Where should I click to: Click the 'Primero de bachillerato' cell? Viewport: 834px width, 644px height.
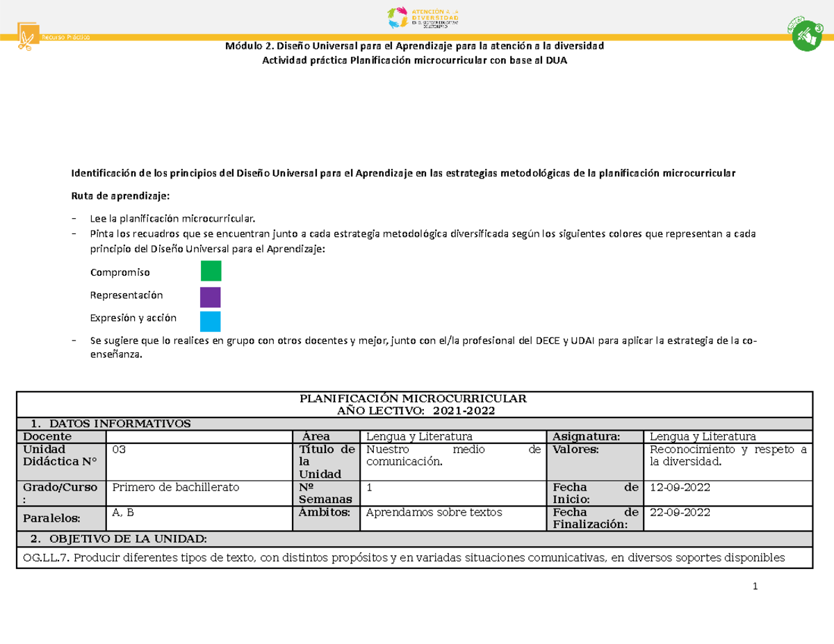200,493
